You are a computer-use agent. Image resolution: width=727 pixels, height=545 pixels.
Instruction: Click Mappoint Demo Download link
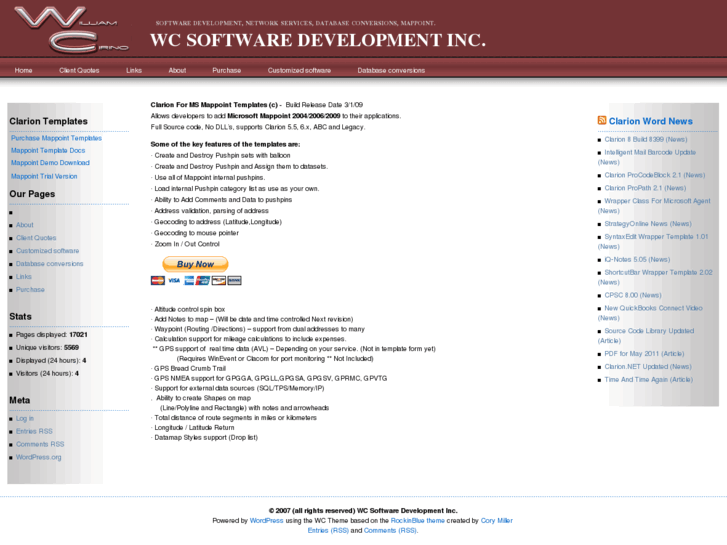click(51, 163)
